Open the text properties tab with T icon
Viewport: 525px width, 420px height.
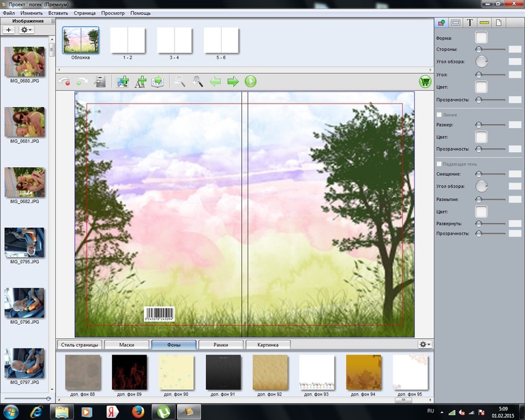[470, 23]
